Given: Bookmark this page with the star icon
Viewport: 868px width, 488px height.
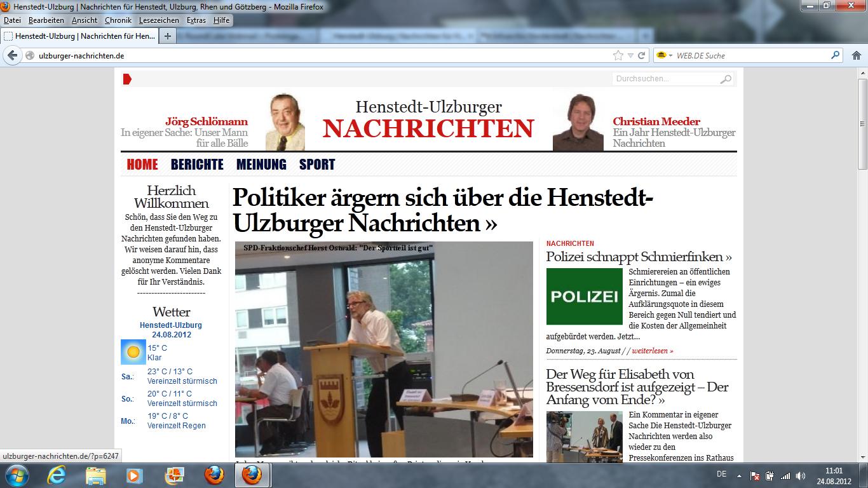Looking at the screenshot, I should [618, 55].
